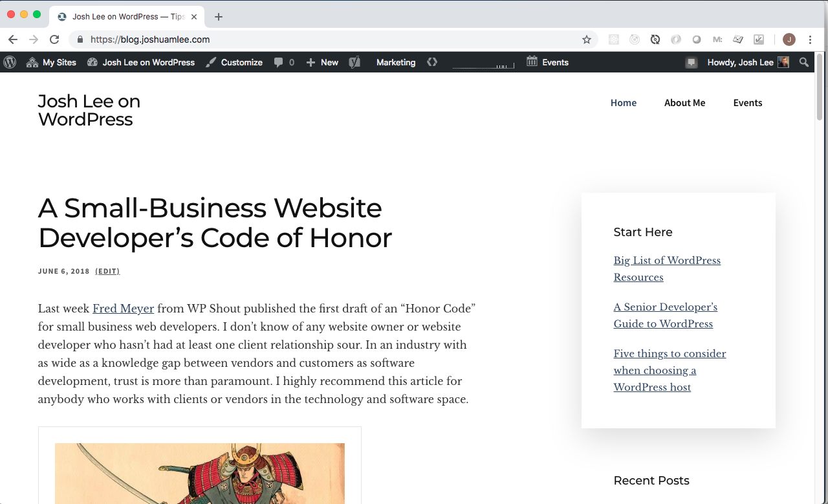Open the Howdy, Josh Lee account menu
Screen dimensions: 828x504
tap(748, 62)
